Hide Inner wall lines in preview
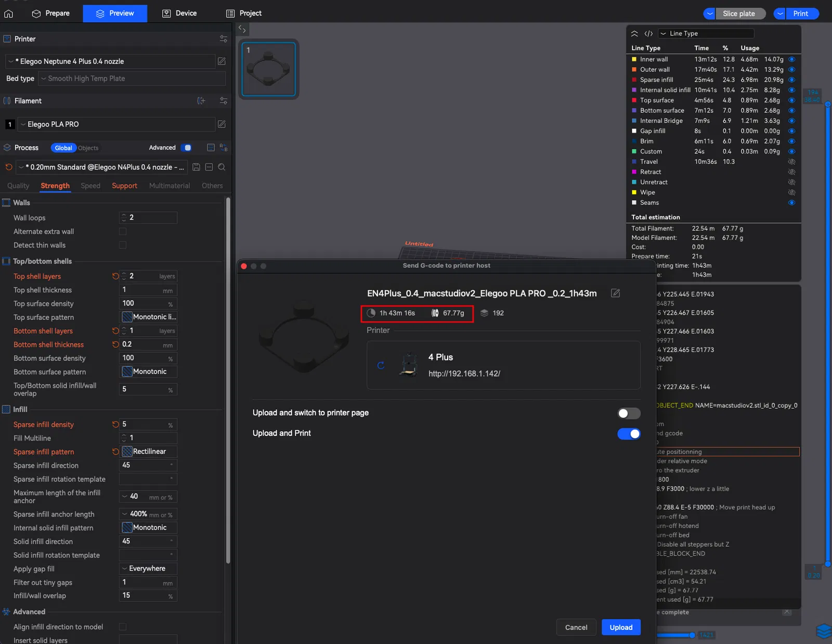This screenshot has height=644, width=832. [x=792, y=59]
